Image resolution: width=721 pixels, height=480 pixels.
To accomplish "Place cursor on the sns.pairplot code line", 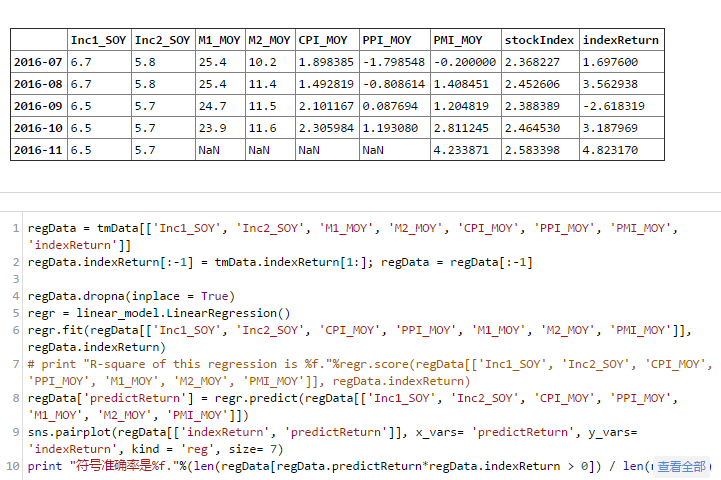I will click(x=300, y=433).
